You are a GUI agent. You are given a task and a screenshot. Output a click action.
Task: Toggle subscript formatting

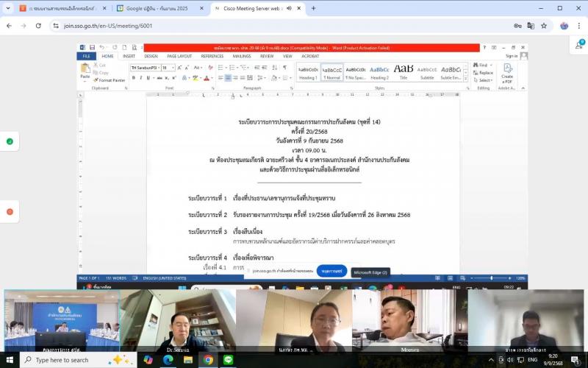pos(167,78)
